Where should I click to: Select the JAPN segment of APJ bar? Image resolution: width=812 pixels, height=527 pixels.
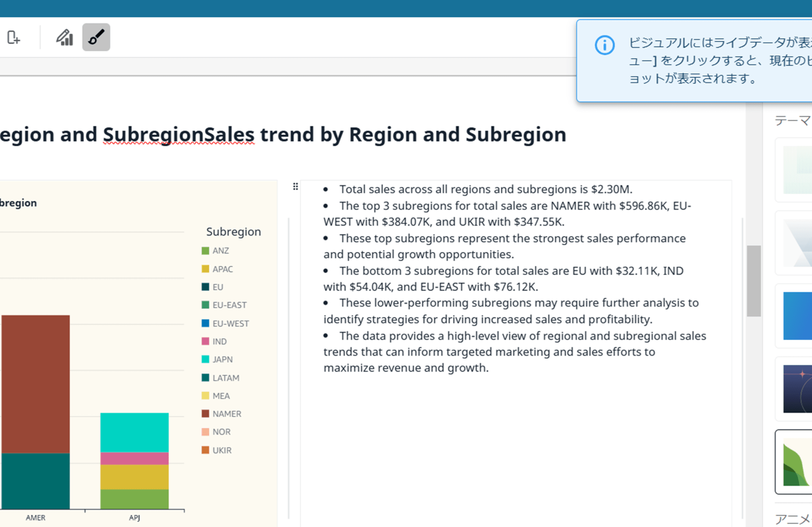[134, 432]
